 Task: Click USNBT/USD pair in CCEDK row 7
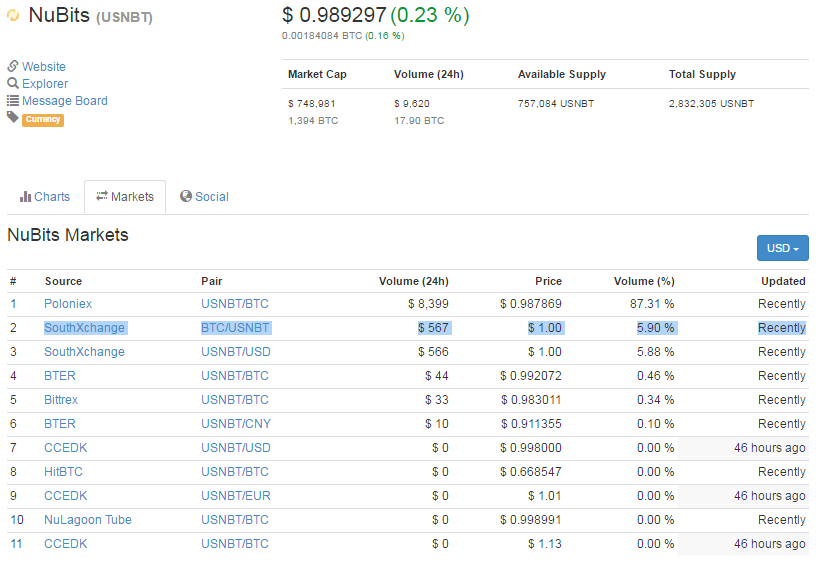click(236, 448)
